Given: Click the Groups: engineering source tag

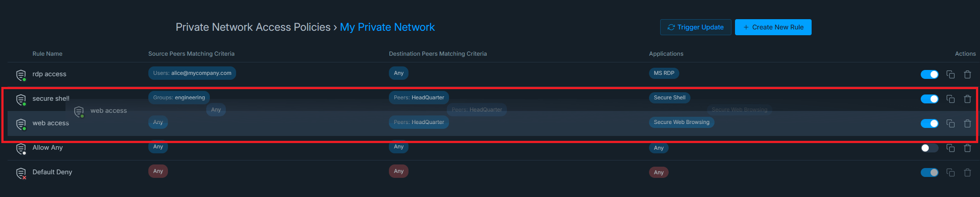Looking at the screenshot, I should pos(179,98).
